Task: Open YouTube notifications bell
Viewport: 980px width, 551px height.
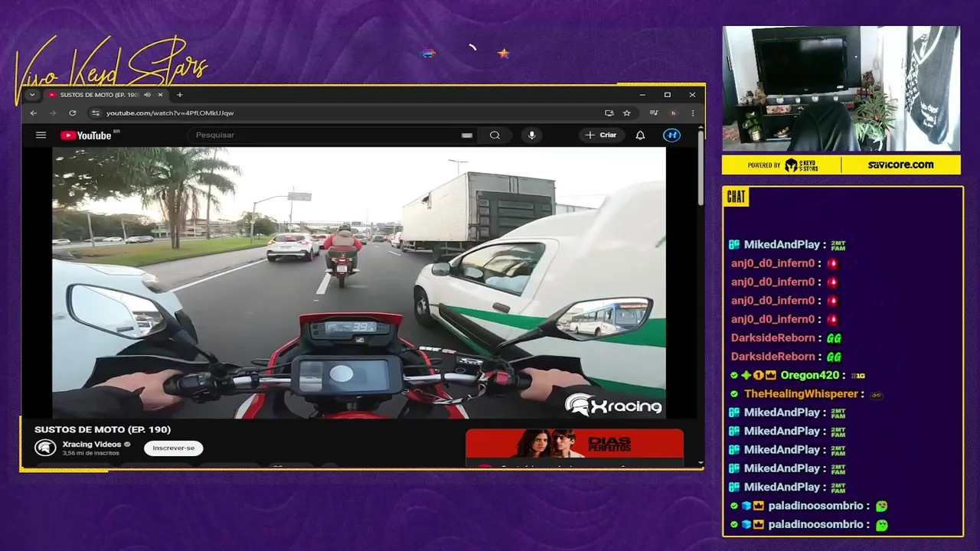Action: [x=640, y=135]
